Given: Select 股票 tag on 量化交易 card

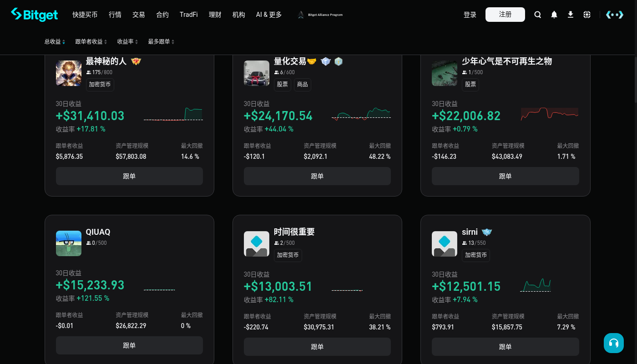Looking at the screenshot, I should click(x=283, y=85).
